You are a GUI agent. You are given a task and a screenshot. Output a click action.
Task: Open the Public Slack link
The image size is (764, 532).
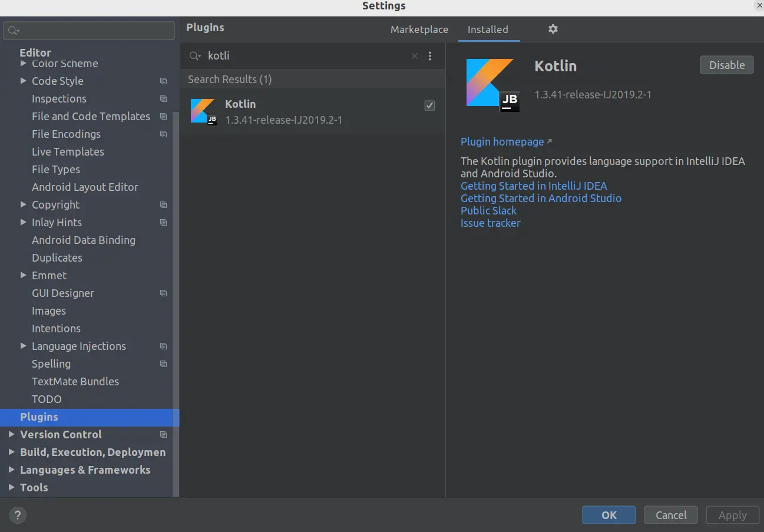point(488,211)
